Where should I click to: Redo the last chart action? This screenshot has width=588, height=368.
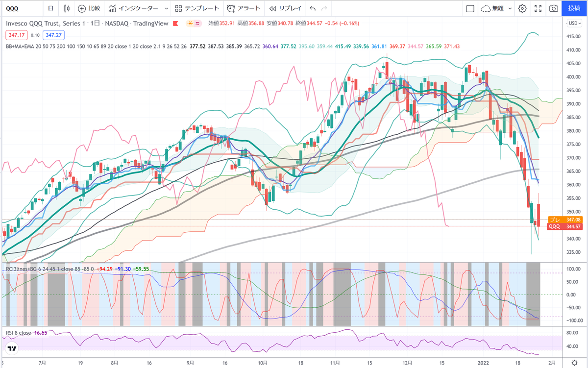(x=325, y=8)
